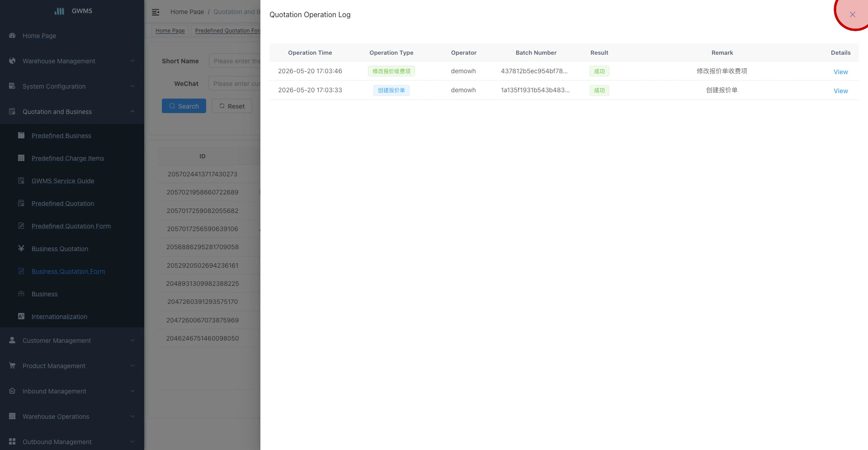The image size is (868, 450).
Task: Click the Customer Management person icon
Action: (12, 340)
